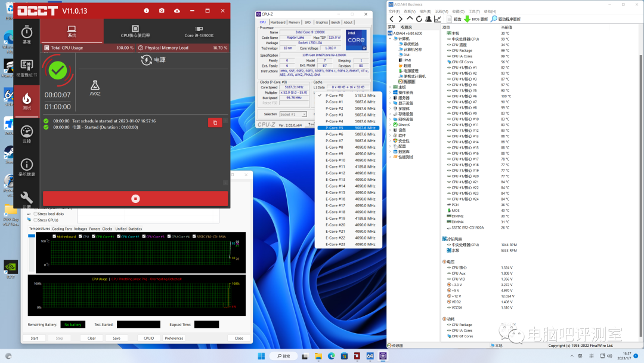Click Windows Start button on taskbar

coord(261,356)
